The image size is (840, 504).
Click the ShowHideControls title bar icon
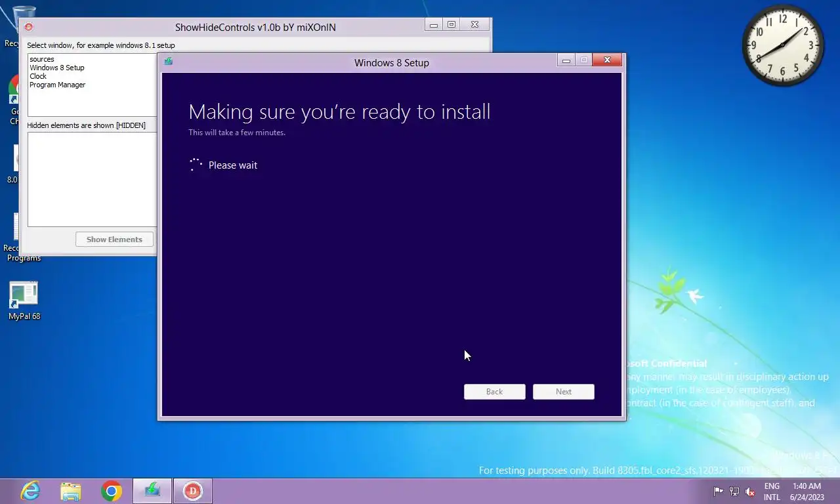pos(29,27)
